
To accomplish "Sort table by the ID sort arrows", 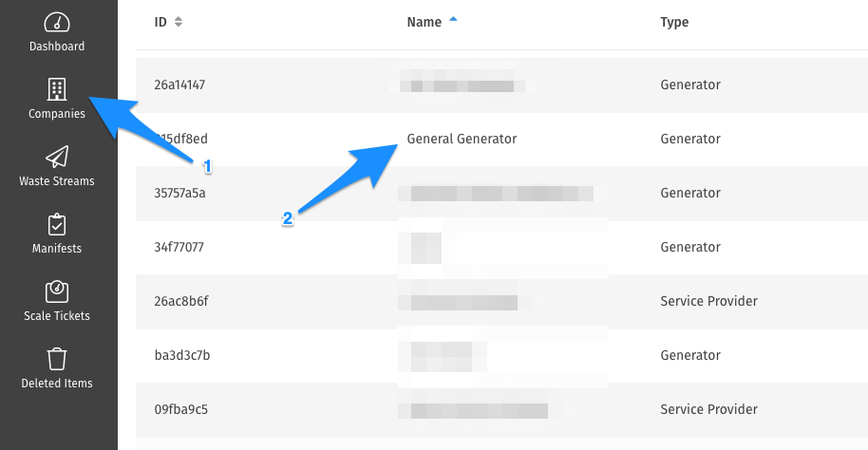I will tap(179, 22).
